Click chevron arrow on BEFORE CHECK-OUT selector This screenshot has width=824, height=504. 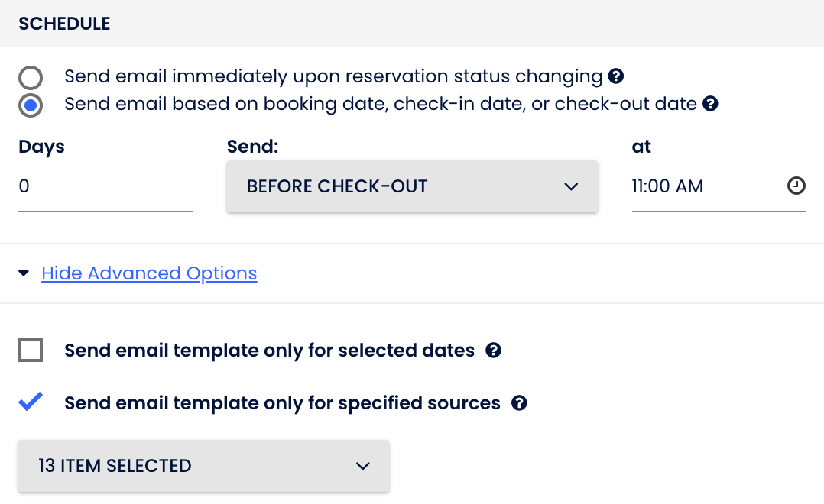[x=571, y=186]
